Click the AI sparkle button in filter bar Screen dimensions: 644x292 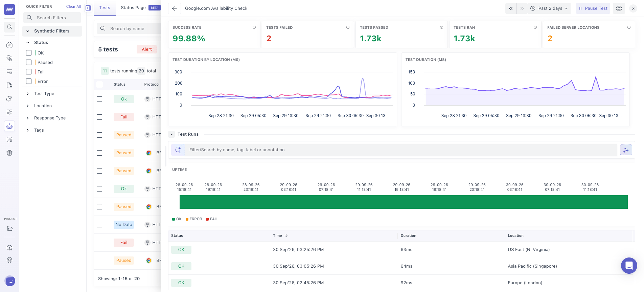pos(626,150)
